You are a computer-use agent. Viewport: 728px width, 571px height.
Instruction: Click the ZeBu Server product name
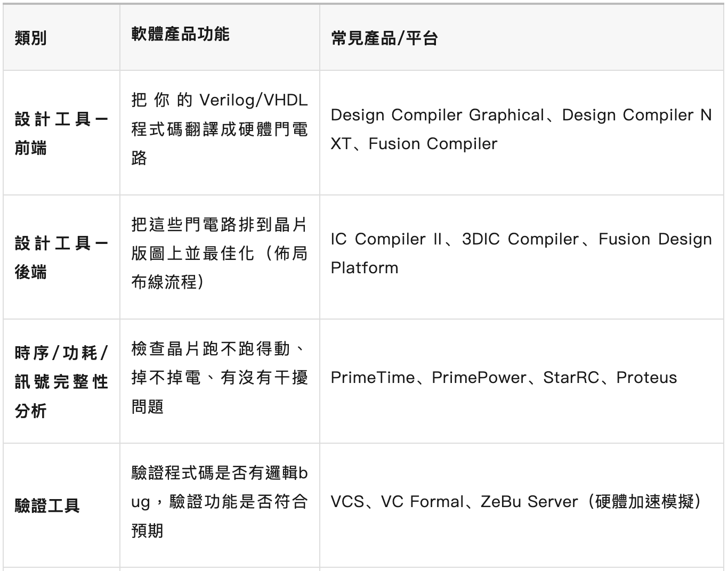click(529, 502)
